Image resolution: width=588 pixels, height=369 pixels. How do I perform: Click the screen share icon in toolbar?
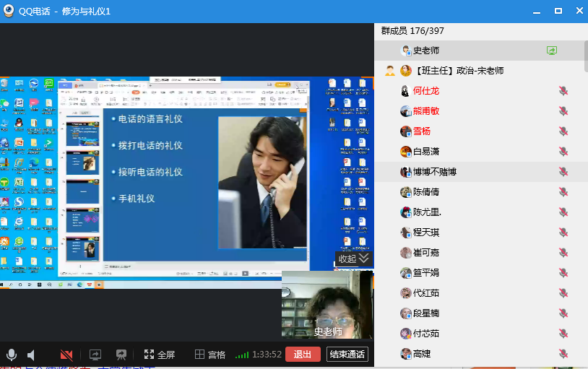point(95,355)
